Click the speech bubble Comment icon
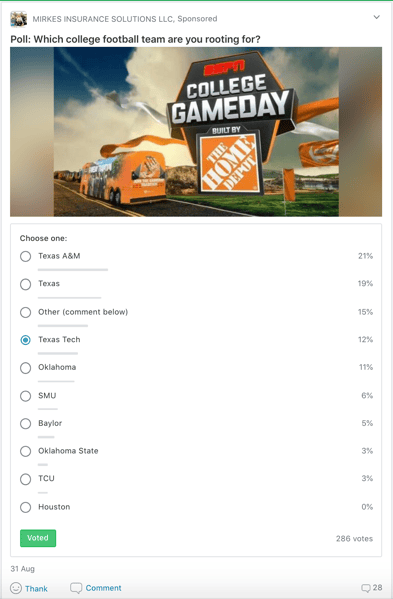Image resolution: width=393 pixels, height=599 pixels. (x=76, y=588)
